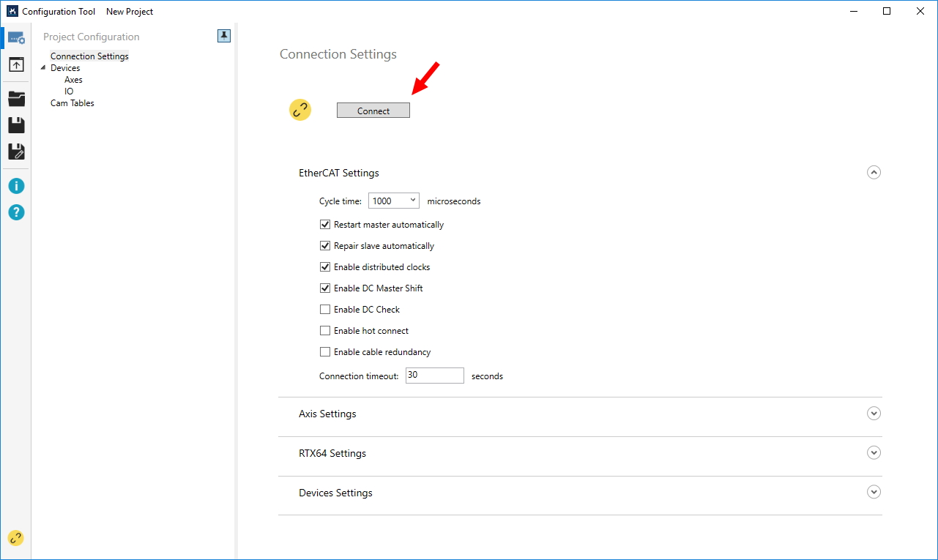This screenshot has height=560, width=938.
Task: Expand the Axis Settings section
Action: point(874,414)
